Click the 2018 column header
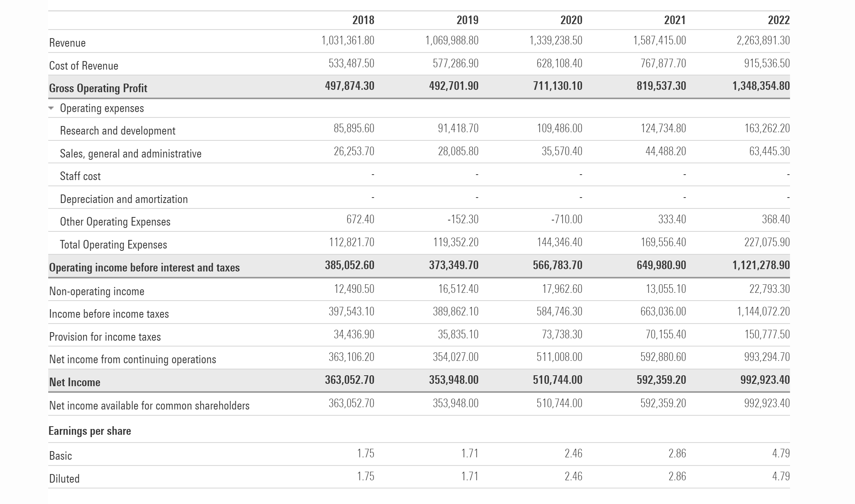The image size is (855, 504). tap(363, 20)
